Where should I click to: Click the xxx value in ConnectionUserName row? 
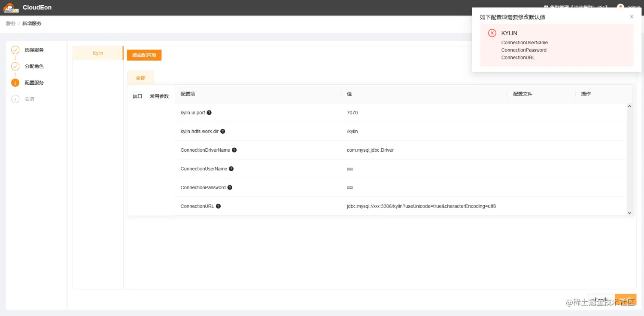tap(350, 169)
